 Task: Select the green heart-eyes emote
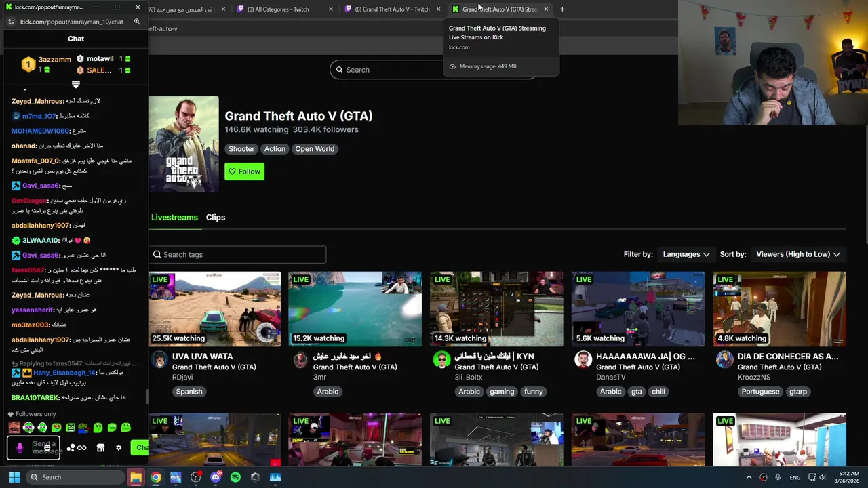[56, 428]
